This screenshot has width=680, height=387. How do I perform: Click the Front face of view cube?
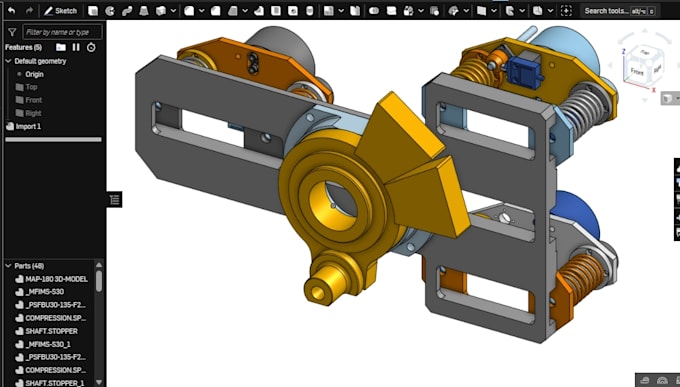[638, 71]
